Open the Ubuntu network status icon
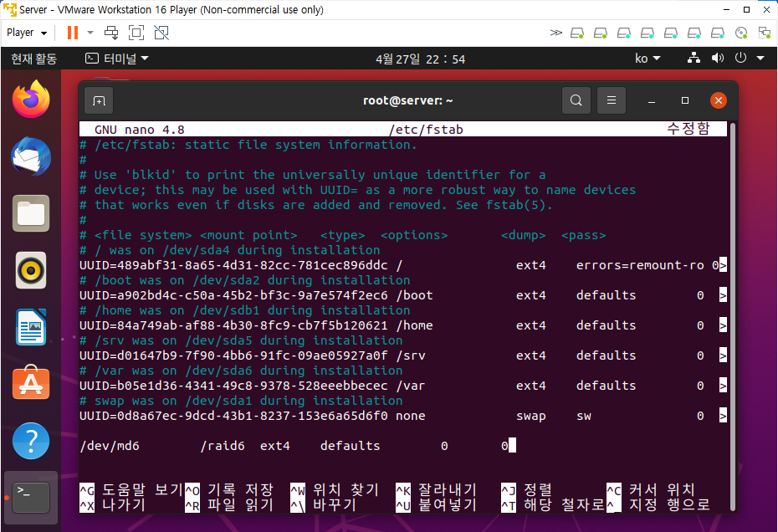This screenshot has height=532, width=778. (x=694, y=59)
